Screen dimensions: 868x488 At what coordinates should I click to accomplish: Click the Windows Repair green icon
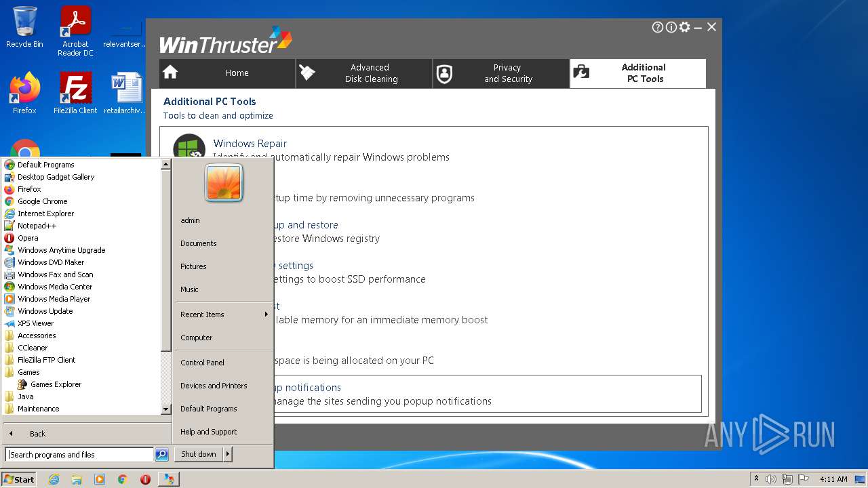point(190,147)
